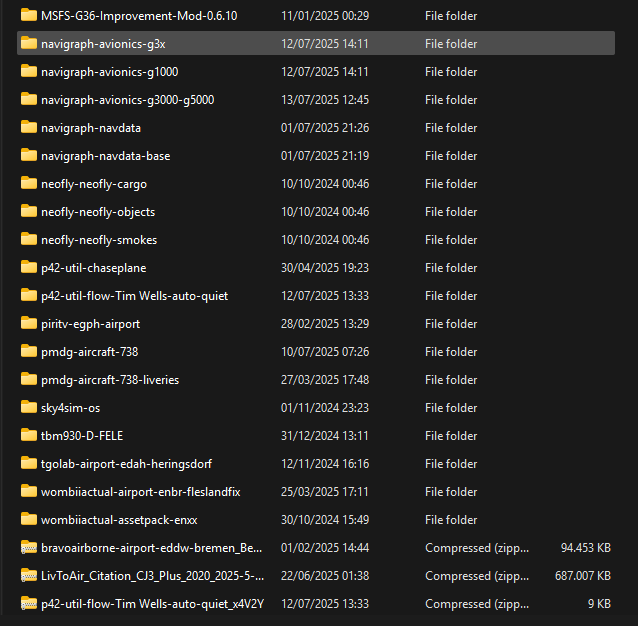638x626 pixels.
Task: Click the date 28/02/2025 13:29
Action: coord(325,324)
